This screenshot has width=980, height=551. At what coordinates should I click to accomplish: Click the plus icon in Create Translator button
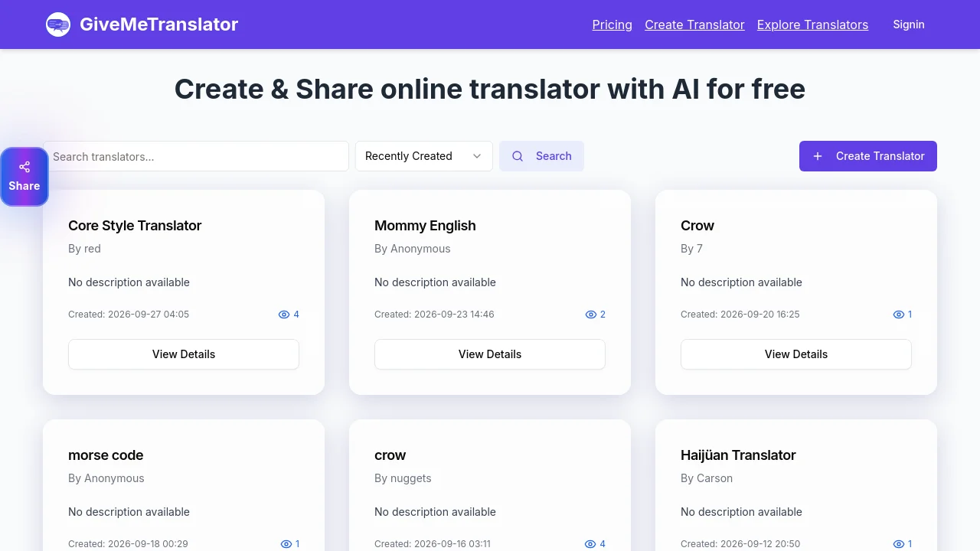(818, 156)
